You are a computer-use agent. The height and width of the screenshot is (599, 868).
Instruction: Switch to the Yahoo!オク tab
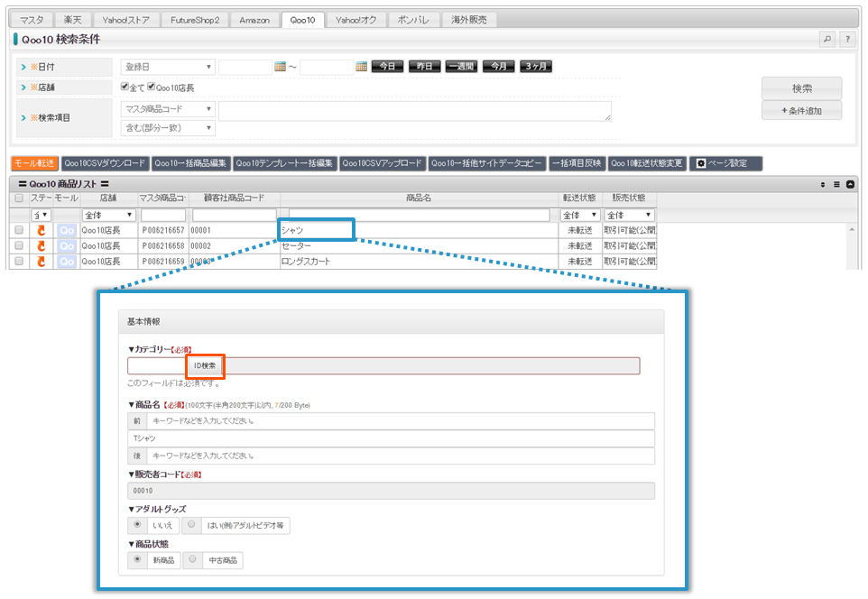pyautogui.click(x=356, y=20)
